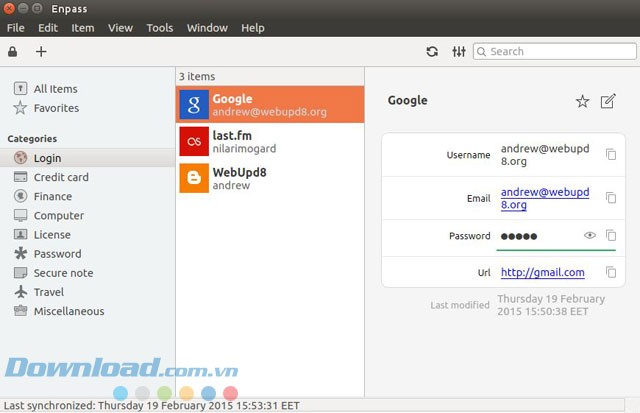
Task: Open the Tools menu
Action: (x=160, y=28)
